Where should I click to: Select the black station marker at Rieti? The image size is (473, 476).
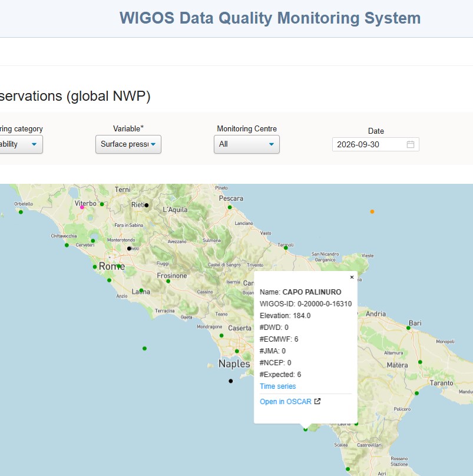click(147, 206)
